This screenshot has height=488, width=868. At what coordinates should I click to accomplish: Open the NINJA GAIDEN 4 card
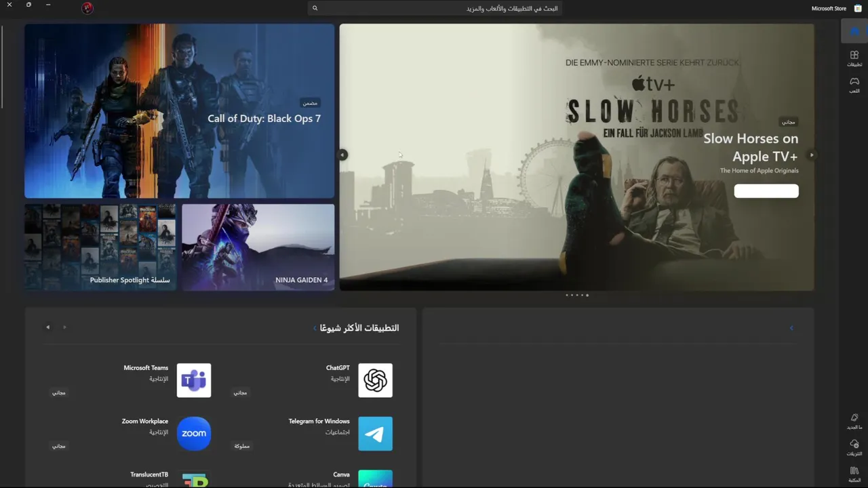(258, 247)
